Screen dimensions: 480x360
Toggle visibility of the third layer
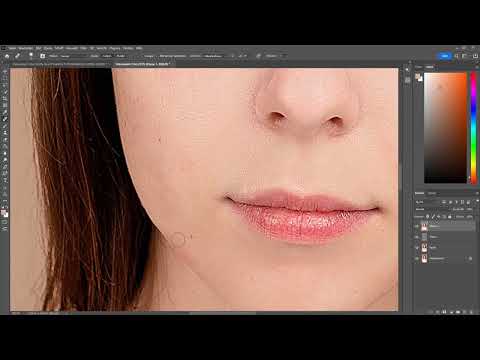[x=417, y=248]
